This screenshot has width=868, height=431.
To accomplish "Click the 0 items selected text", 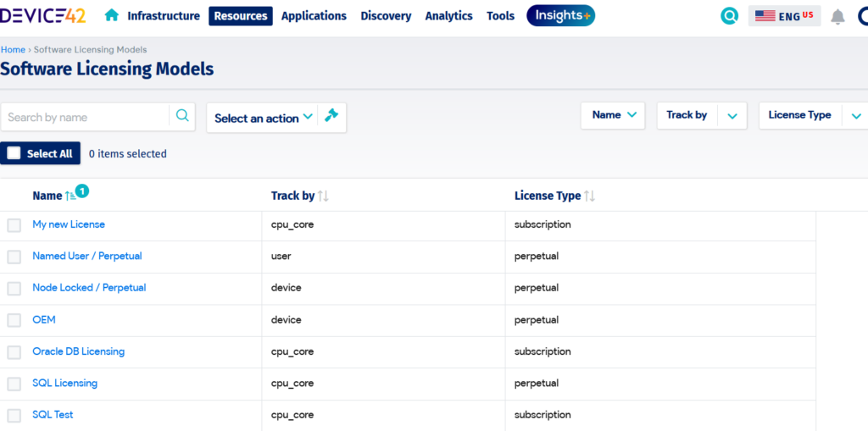I will point(128,154).
